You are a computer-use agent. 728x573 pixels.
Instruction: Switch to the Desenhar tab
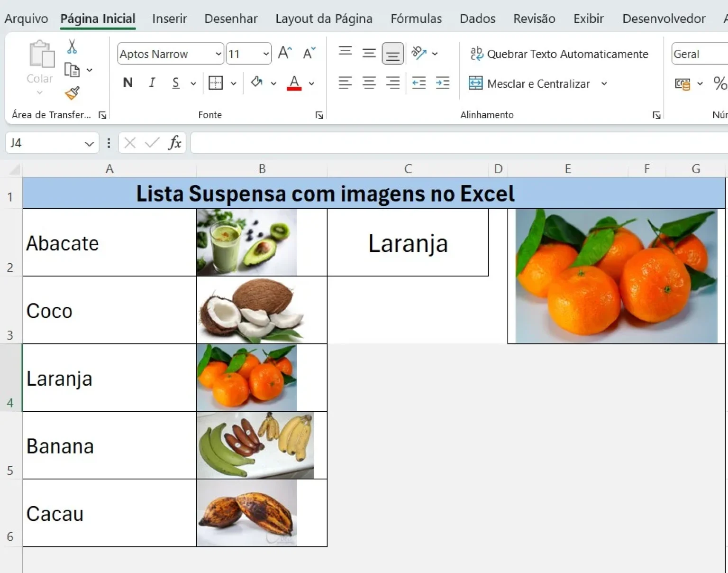point(231,18)
